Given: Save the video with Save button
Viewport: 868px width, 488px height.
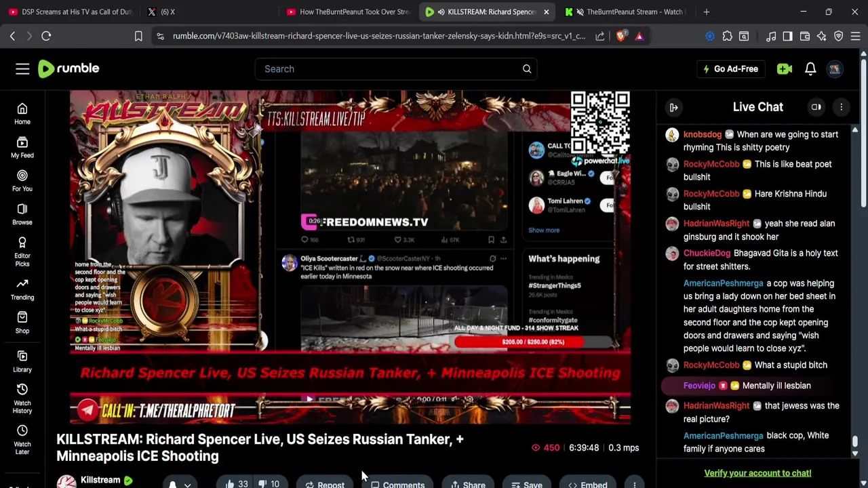Looking at the screenshot, I should tap(527, 484).
